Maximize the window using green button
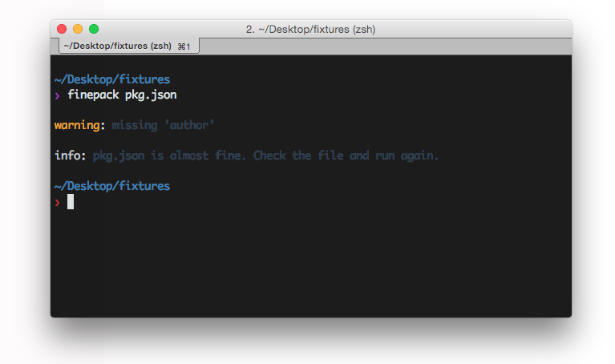The width and height of the screenshot is (615, 364). coord(94,29)
